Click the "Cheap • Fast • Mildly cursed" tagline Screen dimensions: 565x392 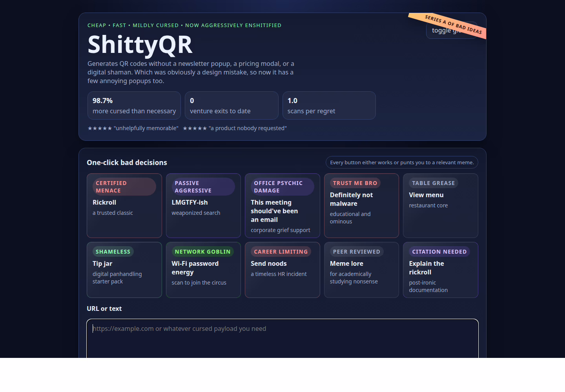(184, 25)
